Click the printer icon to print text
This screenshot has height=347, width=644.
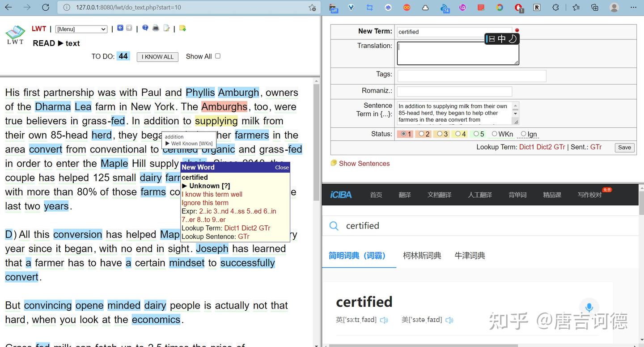tap(156, 28)
